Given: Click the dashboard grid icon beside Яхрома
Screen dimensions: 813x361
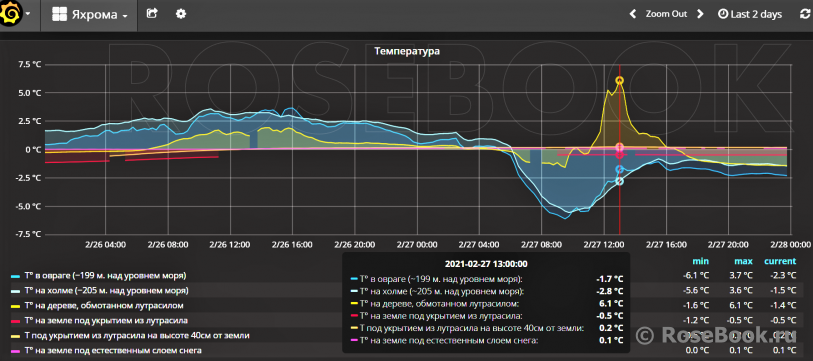Looking at the screenshot, I should [59, 15].
